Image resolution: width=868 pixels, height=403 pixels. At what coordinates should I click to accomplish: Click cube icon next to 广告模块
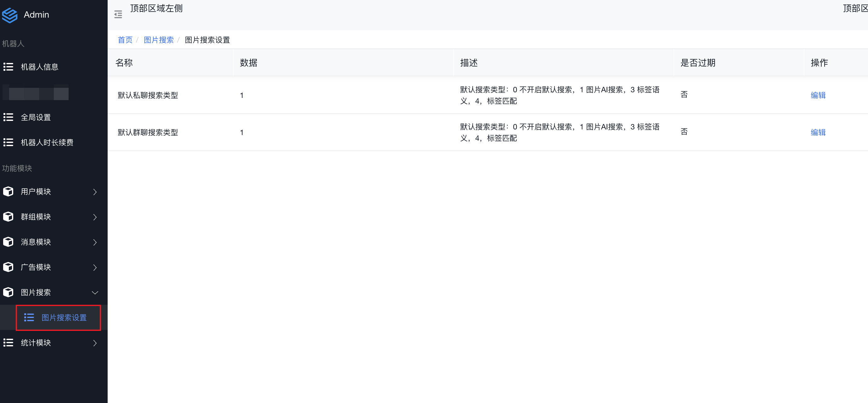tap(8, 267)
